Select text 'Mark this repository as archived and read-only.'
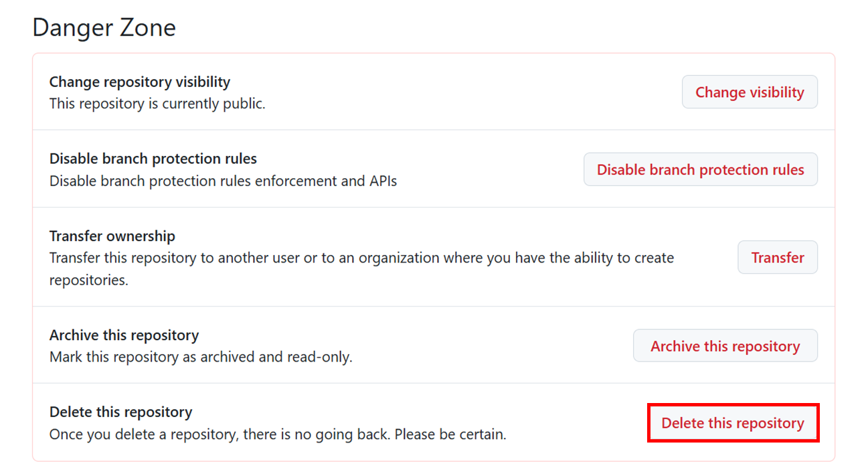Viewport: 868px width, 474px height. 201,357
